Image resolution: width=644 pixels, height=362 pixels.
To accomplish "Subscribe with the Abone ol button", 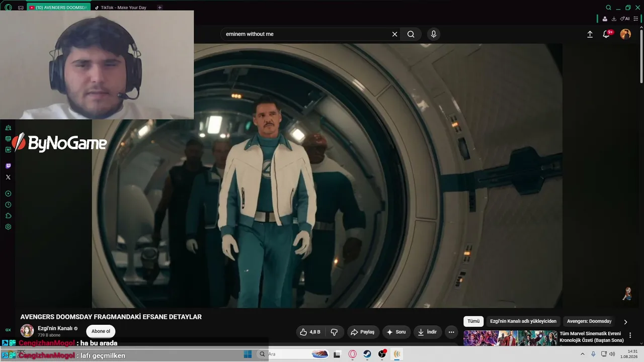I will (101, 331).
